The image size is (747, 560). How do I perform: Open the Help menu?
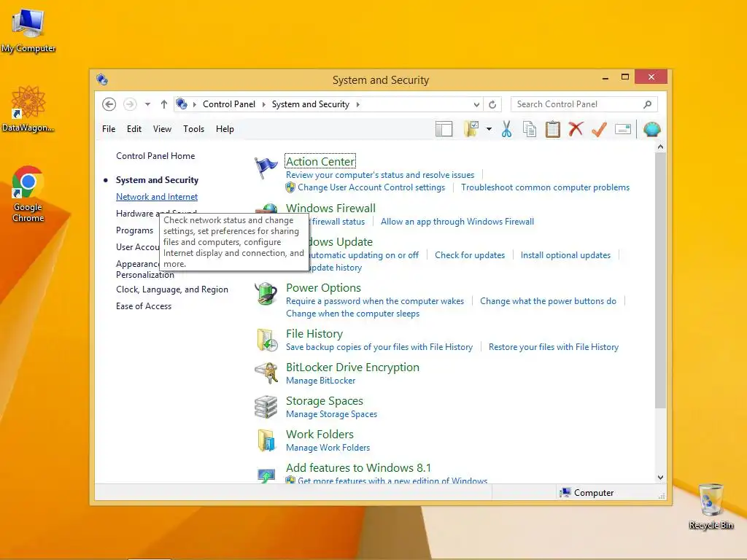(225, 129)
